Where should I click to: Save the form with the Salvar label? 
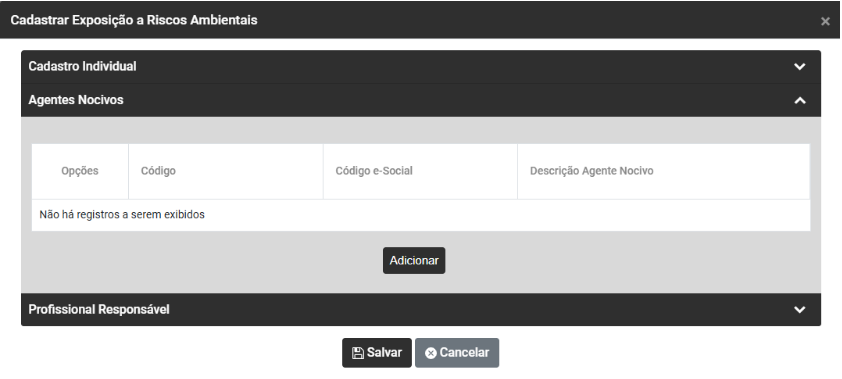tap(384, 353)
